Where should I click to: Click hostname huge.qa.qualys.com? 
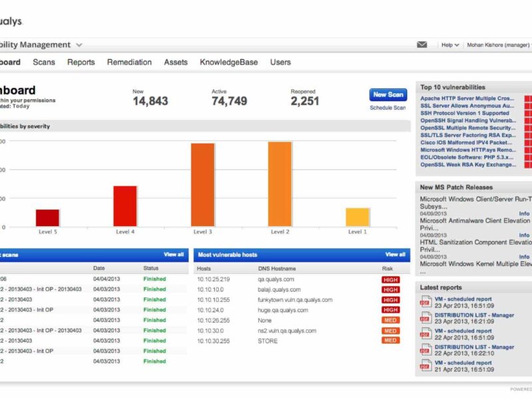[x=283, y=310]
